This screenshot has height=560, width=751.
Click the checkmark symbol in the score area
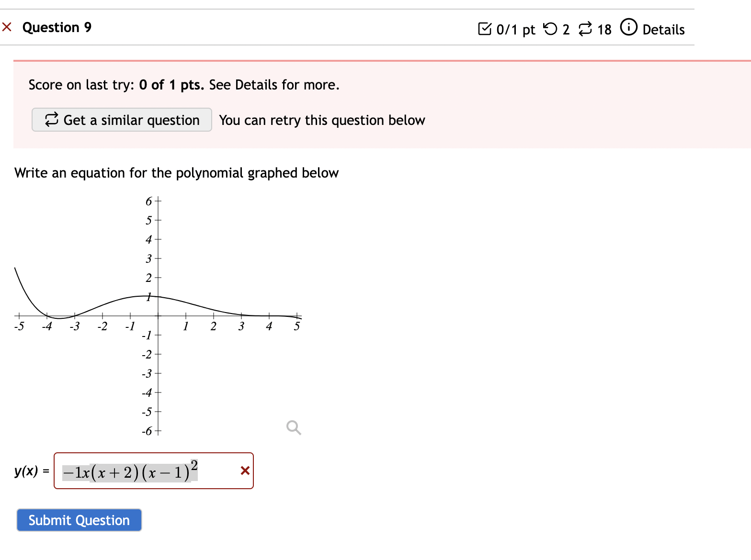click(486, 29)
